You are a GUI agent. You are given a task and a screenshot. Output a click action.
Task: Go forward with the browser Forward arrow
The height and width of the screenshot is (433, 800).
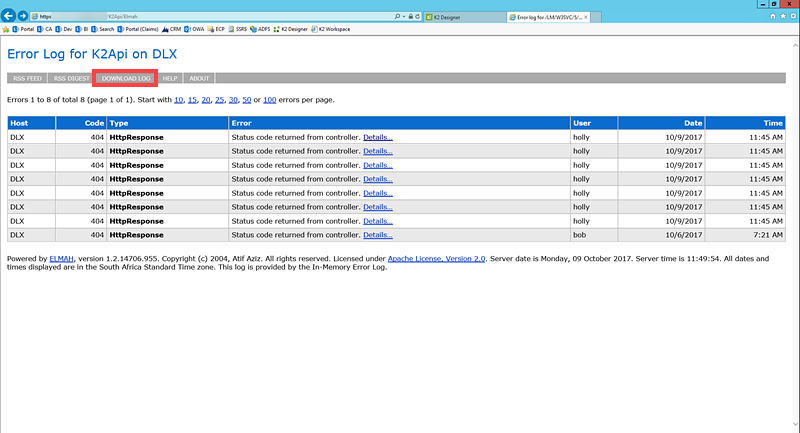point(23,16)
